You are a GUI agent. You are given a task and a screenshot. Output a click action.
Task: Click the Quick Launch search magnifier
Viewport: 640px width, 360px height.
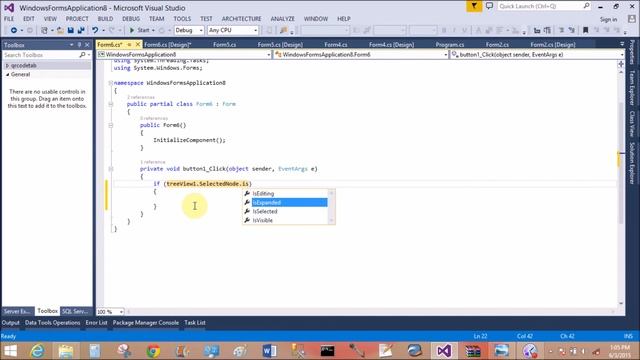coord(586,6)
